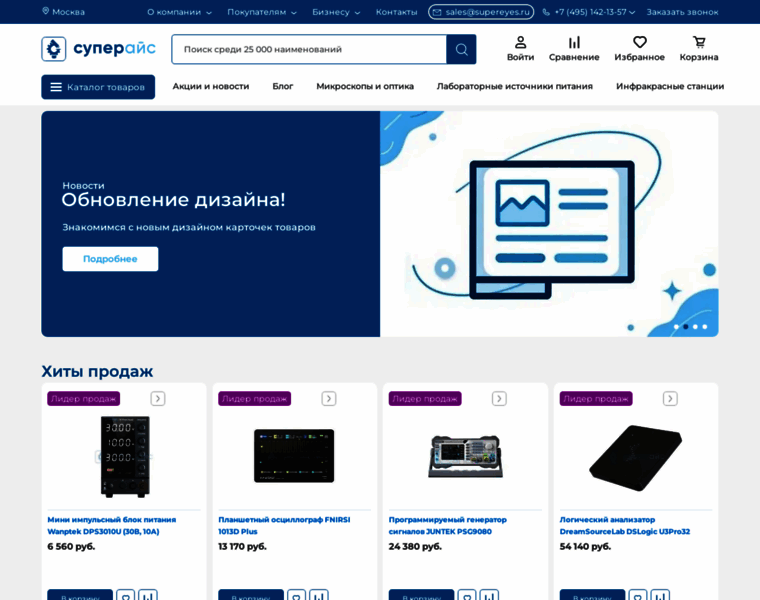The height and width of the screenshot is (600, 760).
Task: Click Заказать звонок link
Action: click(x=682, y=12)
